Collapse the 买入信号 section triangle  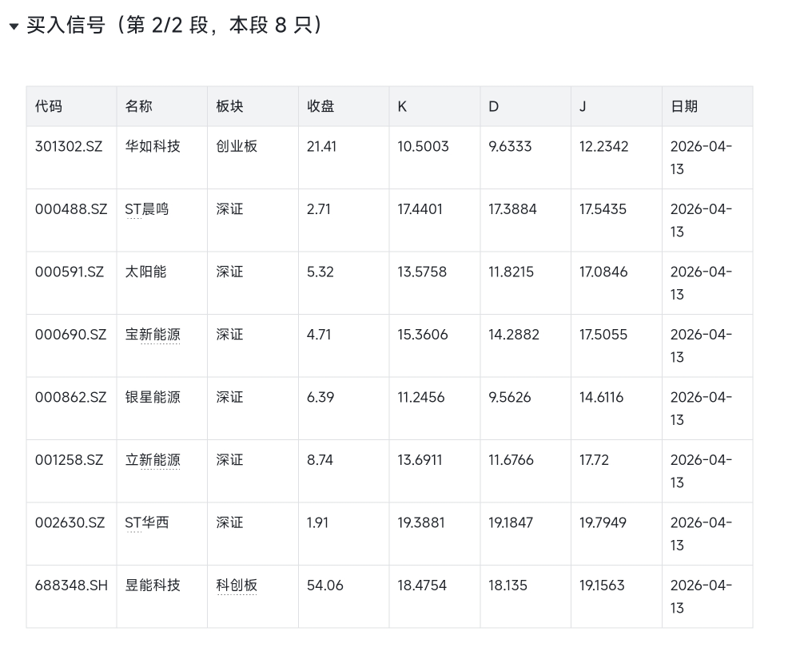(14, 26)
